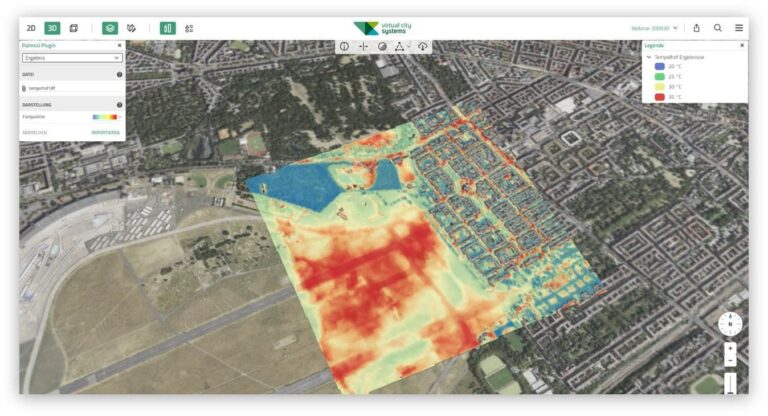This screenshot has height=416, width=768.
Task: Toggle the legend list icon in toolbar
Action: [x=189, y=28]
